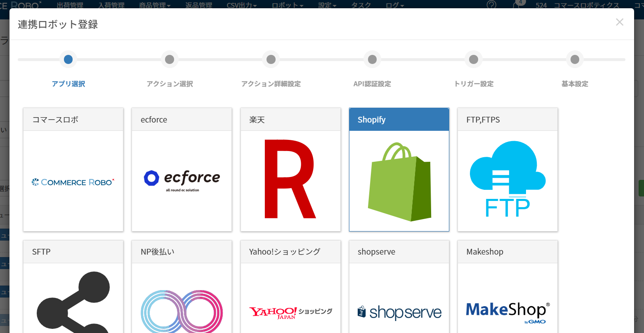644x333 pixels.
Task: Click the API認証設定 step label
Action: (372, 84)
